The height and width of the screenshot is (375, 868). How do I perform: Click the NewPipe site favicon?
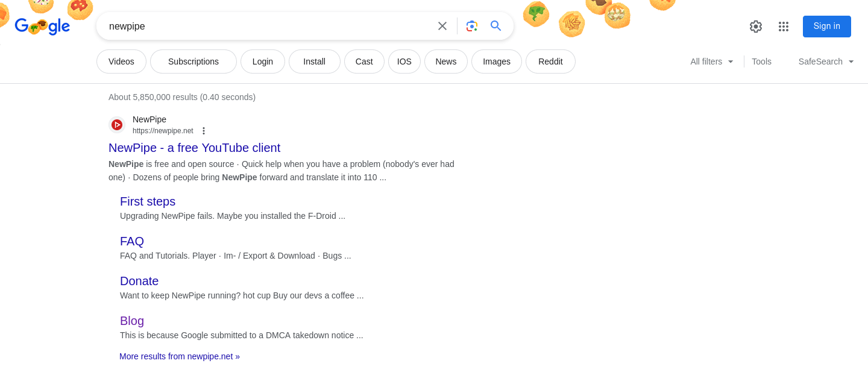117,125
